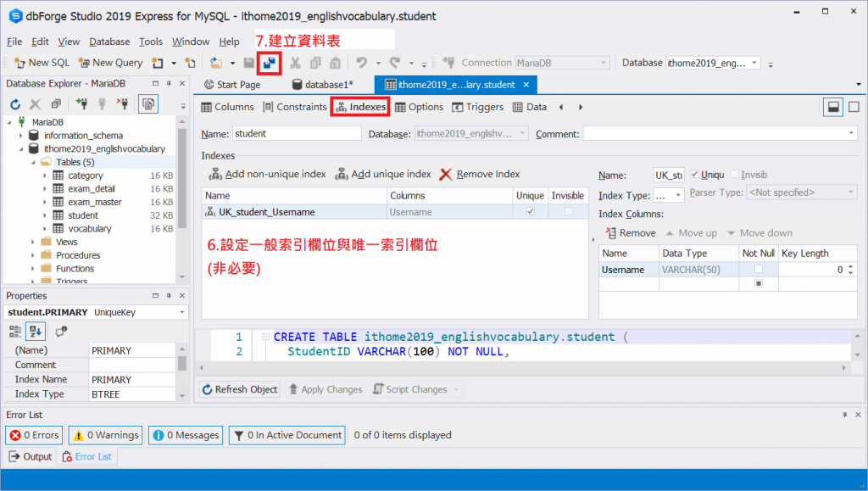Click the Property Pages icon in Properties
Image resolution: width=868 pixels, height=491 pixels.
(61, 332)
